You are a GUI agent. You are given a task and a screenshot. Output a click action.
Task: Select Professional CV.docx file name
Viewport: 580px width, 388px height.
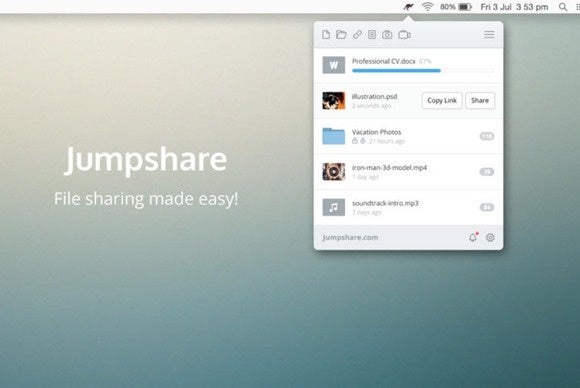tap(384, 61)
